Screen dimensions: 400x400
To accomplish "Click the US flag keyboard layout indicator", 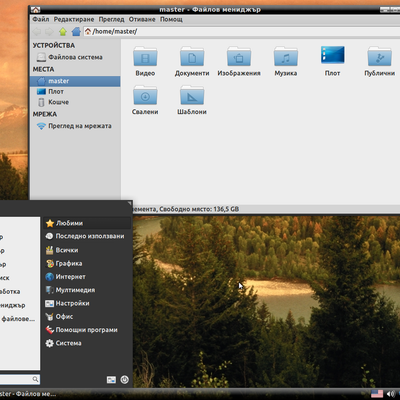I will coord(377,394).
